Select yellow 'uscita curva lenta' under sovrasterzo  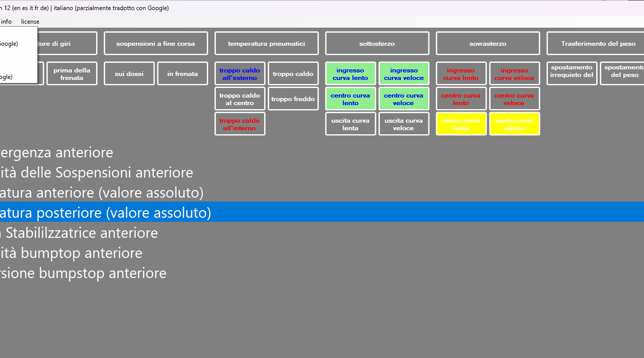click(461, 124)
